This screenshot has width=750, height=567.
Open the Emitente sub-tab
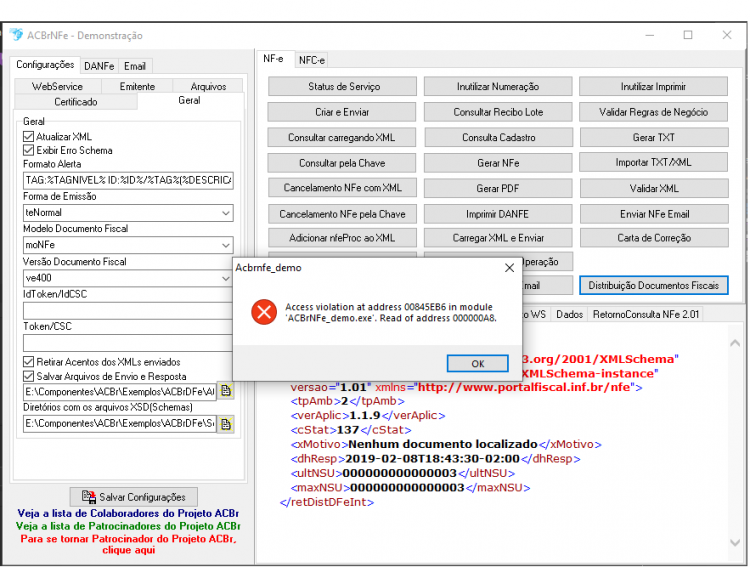137,87
